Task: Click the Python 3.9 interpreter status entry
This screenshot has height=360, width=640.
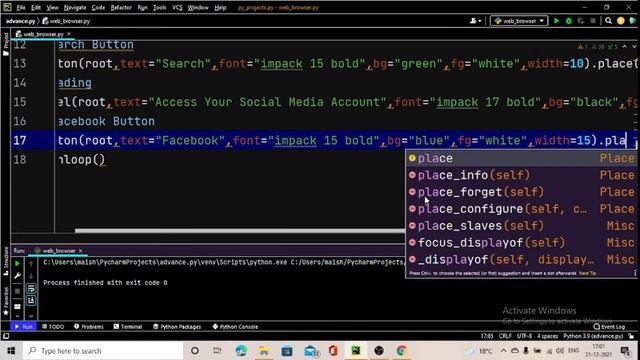Action: 593,336
